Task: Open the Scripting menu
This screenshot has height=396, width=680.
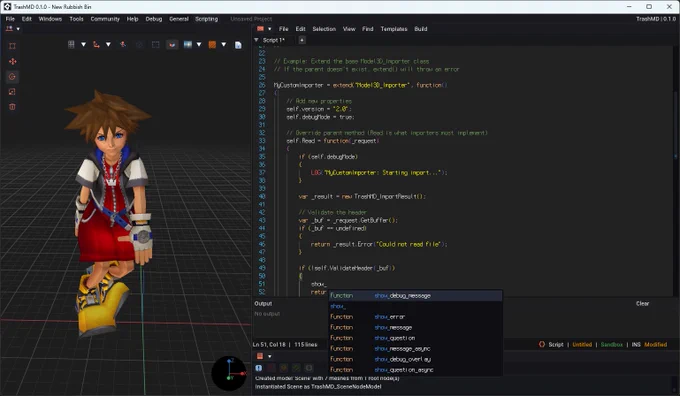Action: pos(206,19)
